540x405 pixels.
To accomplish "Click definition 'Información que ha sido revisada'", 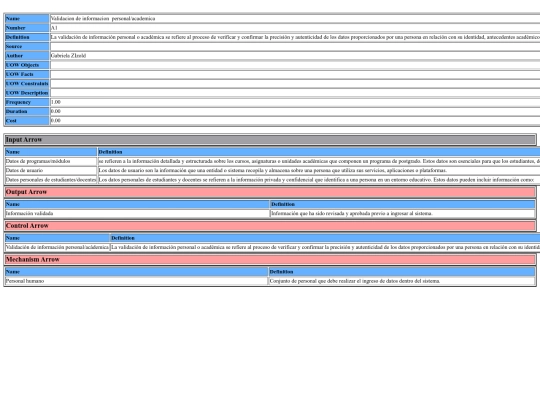I will [x=352, y=214].
